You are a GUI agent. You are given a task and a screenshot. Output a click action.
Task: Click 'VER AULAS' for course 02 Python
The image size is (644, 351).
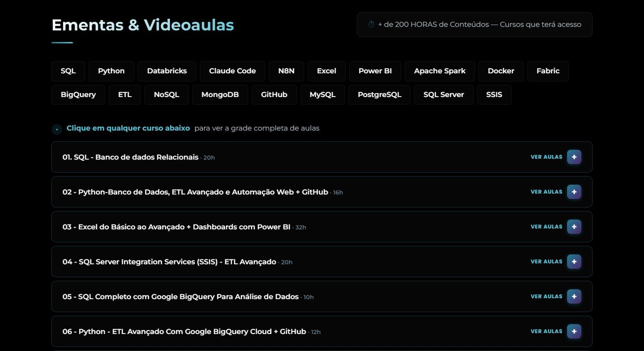(547, 192)
